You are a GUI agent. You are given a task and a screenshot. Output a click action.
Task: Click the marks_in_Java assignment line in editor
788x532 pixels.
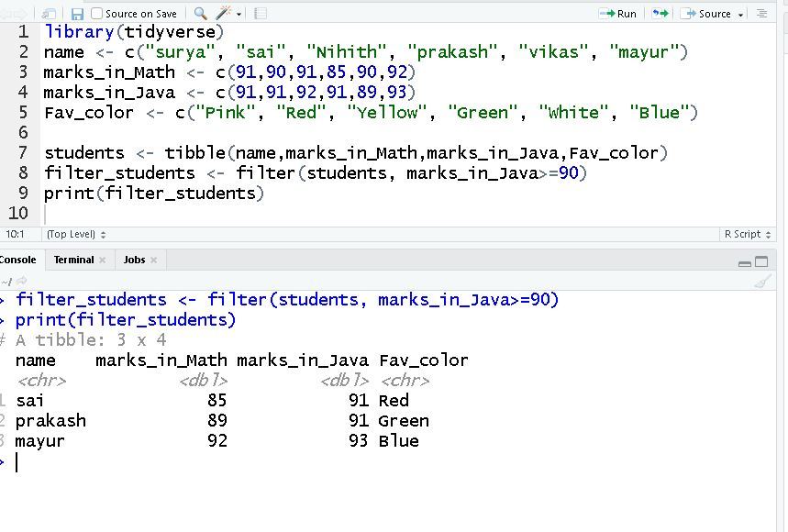click(x=229, y=93)
